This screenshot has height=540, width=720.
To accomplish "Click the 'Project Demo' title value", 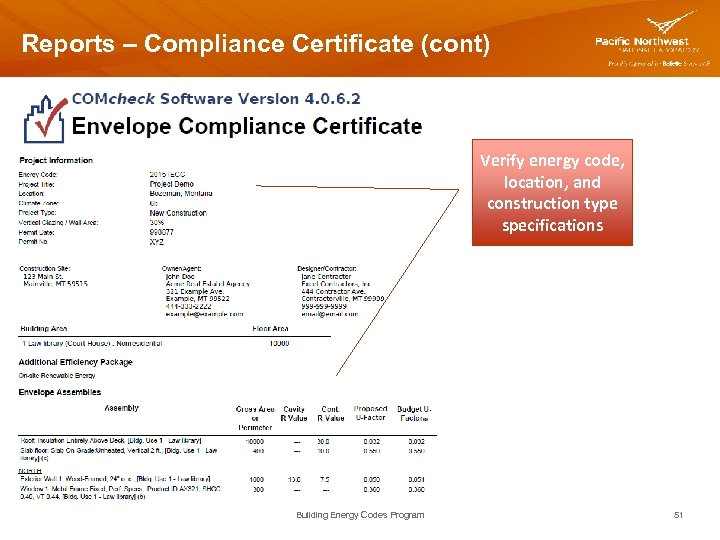I will click(172, 184).
